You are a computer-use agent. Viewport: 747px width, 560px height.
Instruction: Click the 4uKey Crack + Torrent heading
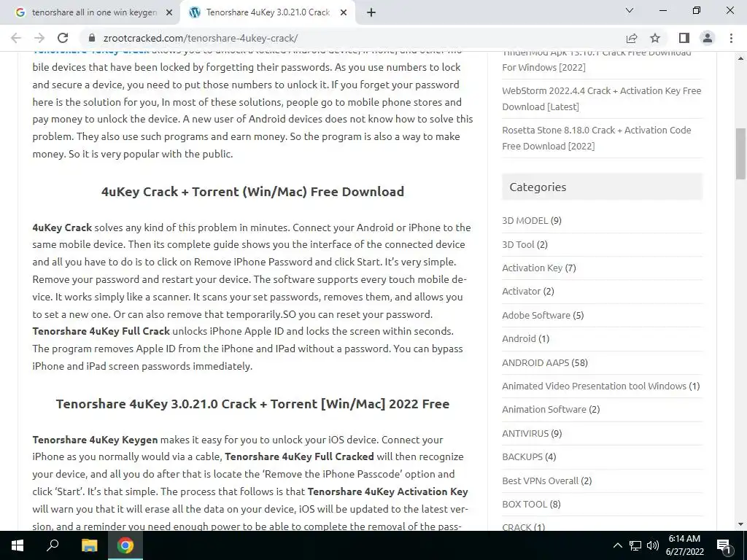pos(252,192)
